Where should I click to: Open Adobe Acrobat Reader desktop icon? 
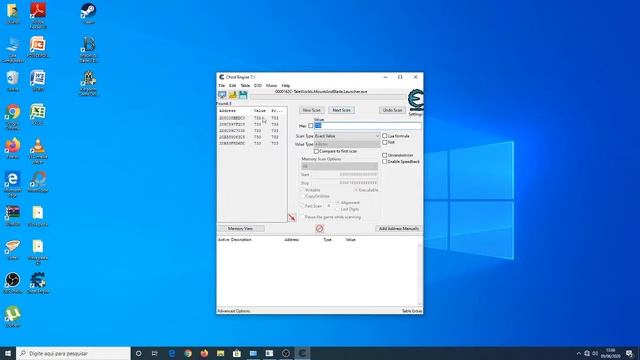38,16
